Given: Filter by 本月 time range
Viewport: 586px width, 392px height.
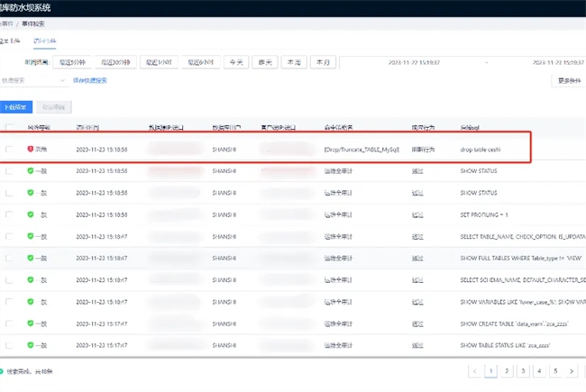Looking at the screenshot, I should point(323,62).
